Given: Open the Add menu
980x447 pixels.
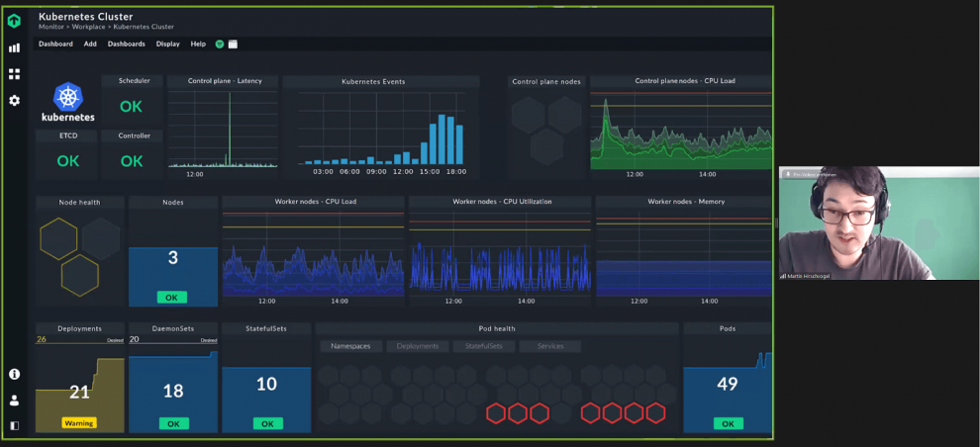Looking at the screenshot, I should pyautogui.click(x=90, y=45).
